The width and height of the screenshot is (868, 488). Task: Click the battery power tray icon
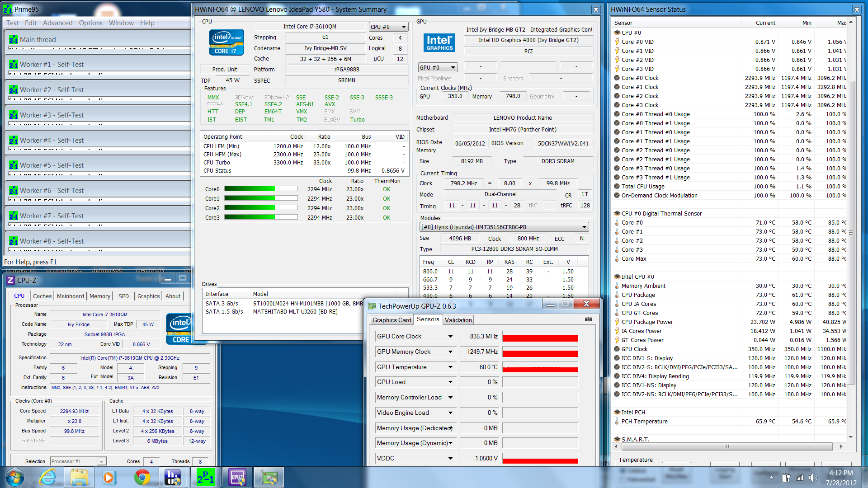pyautogui.click(x=786, y=478)
